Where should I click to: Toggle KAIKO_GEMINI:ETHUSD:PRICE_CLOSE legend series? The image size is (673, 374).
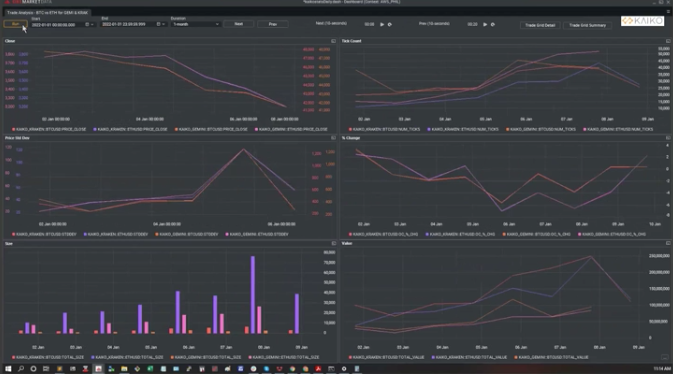click(x=291, y=129)
